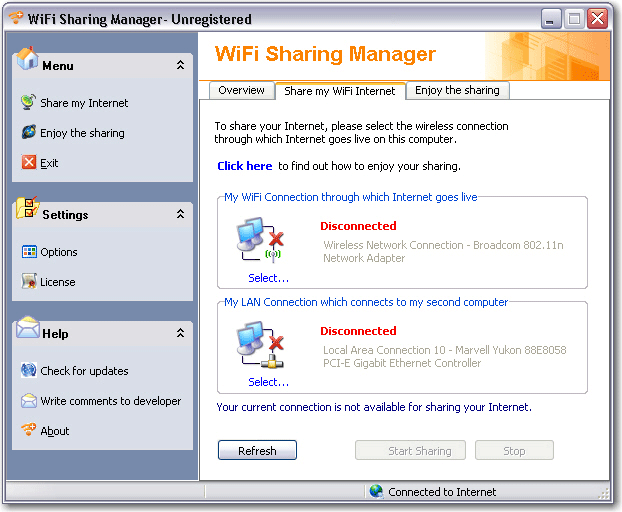
Task: Click the LAN connection Disconnected status
Action: pos(358,331)
